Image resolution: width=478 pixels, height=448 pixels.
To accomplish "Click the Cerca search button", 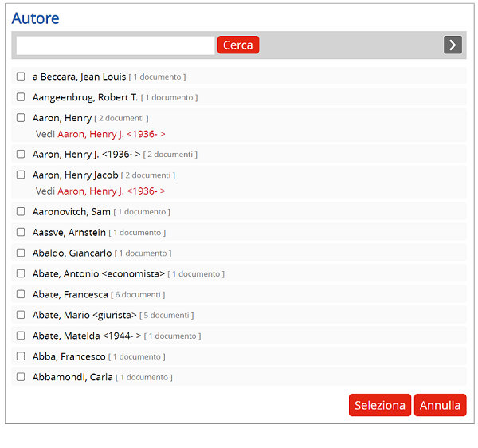I will [238, 45].
